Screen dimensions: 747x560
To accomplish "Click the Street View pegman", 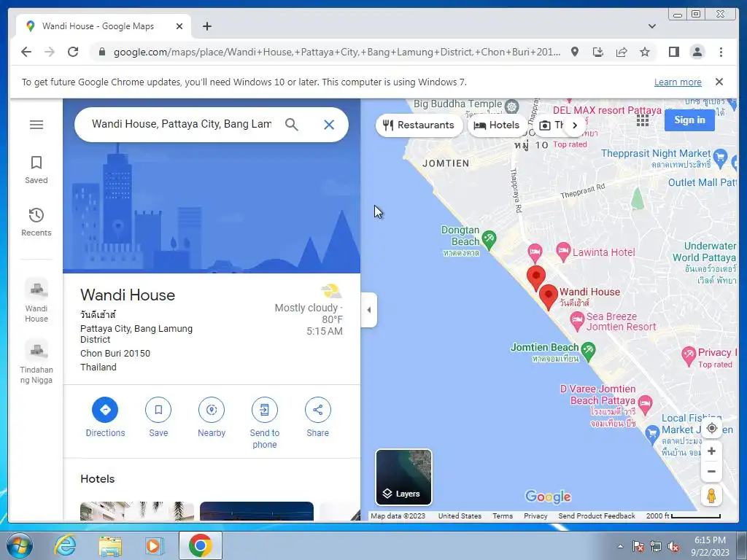I will [711, 496].
